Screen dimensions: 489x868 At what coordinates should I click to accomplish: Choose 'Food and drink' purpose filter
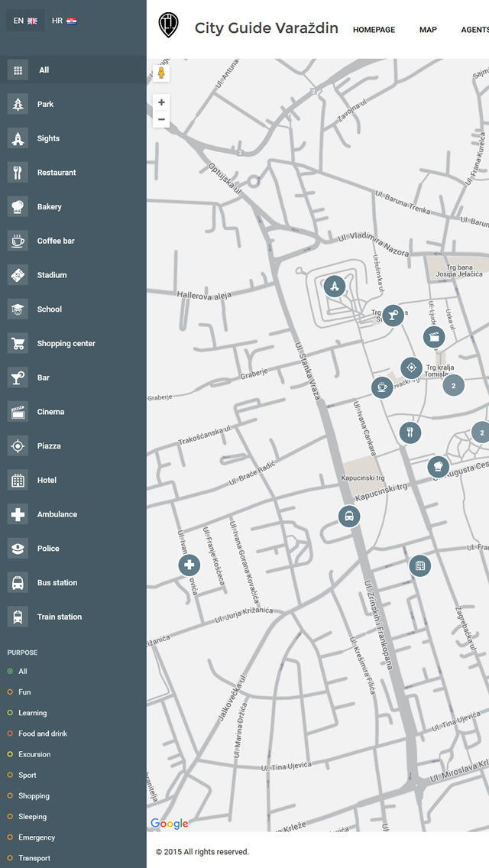(x=10, y=734)
